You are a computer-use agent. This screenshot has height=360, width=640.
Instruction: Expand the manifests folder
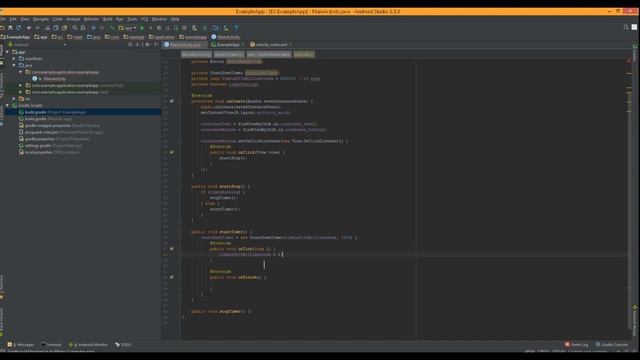pos(14,58)
